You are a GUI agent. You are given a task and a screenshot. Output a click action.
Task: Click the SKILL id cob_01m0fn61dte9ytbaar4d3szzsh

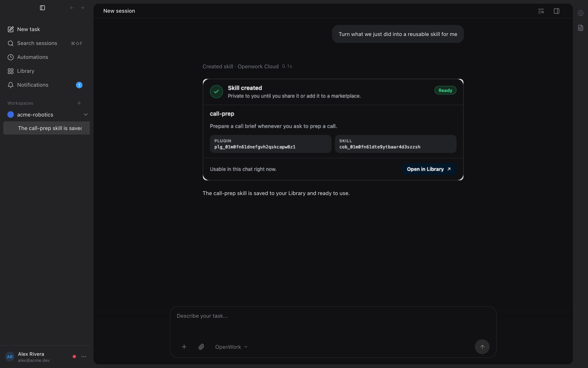coord(380,147)
